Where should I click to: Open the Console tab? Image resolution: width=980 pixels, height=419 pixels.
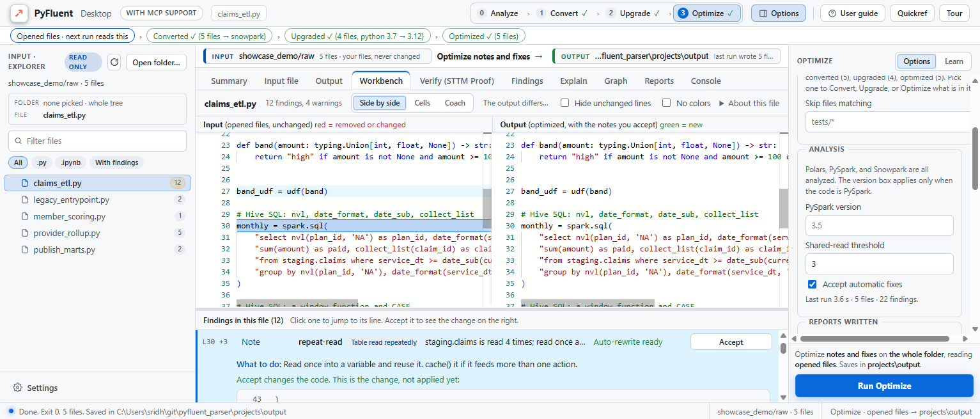(x=706, y=81)
